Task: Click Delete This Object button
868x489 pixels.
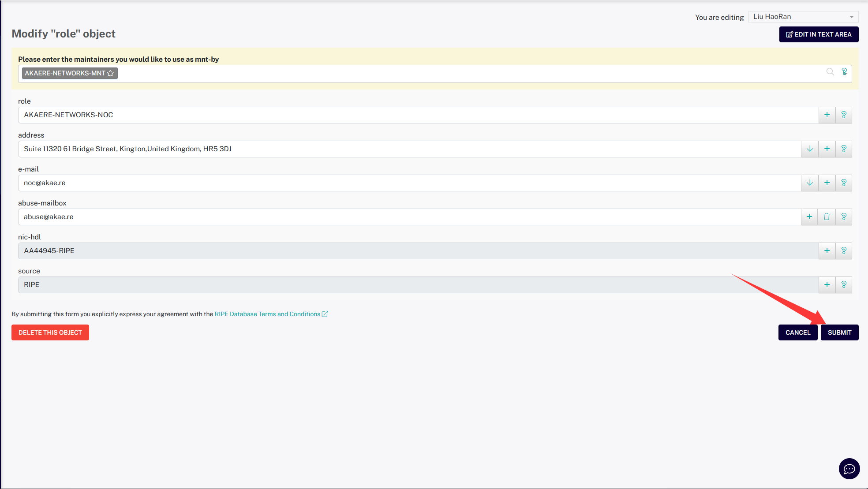Action: click(50, 332)
